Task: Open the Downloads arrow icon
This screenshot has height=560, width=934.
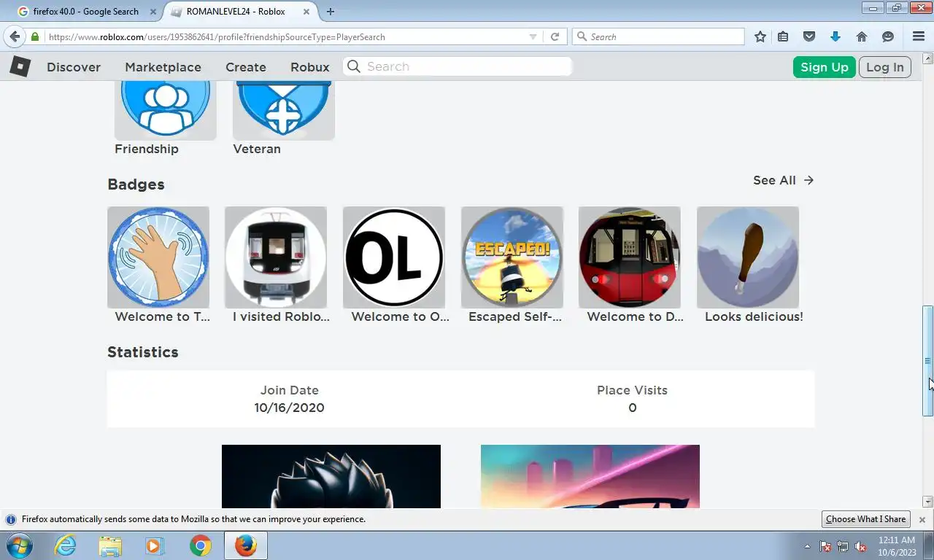Action: [835, 36]
